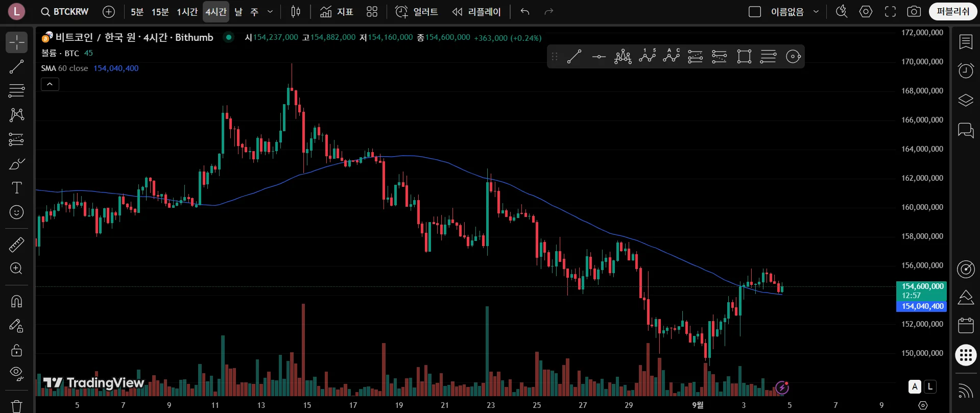Take a chart snapshot with camera
Image resolution: width=980 pixels, height=413 pixels.
[914, 12]
